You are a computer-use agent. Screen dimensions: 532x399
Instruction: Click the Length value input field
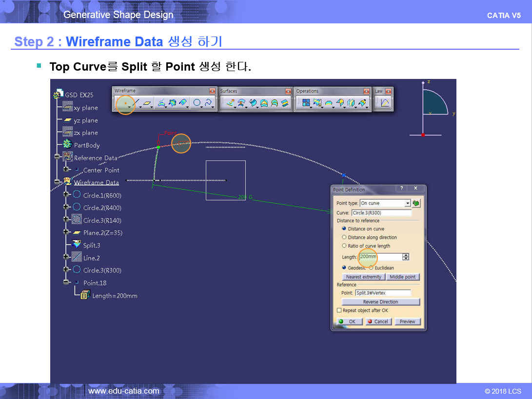pyautogui.click(x=380, y=257)
